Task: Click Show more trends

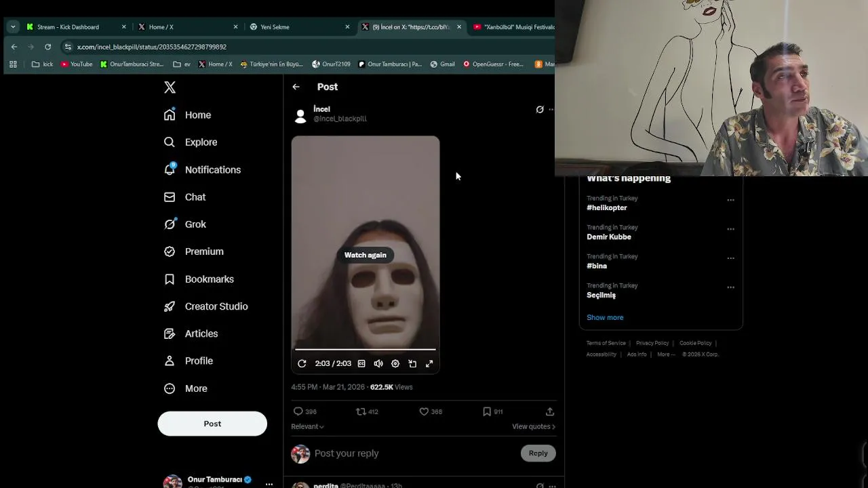Action: click(x=605, y=317)
